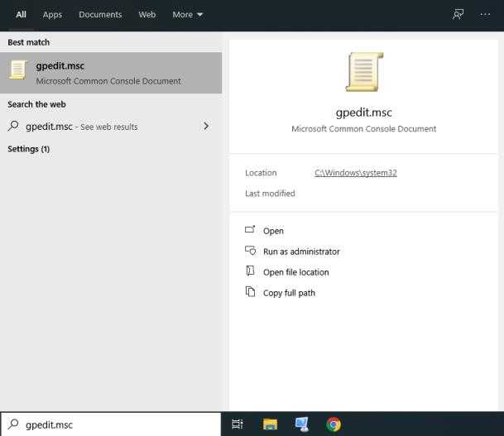Switch to the Apps tab
504x436 pixels.
(52, 14)
